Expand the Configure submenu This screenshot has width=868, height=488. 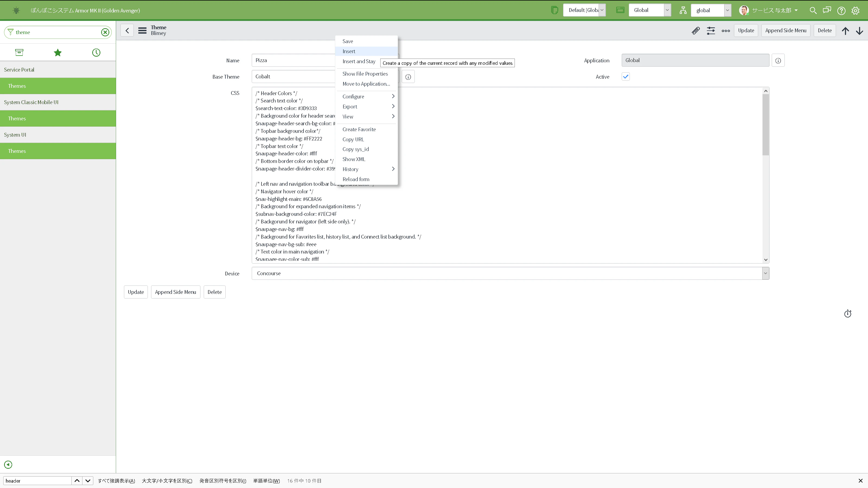click(366, 97)
